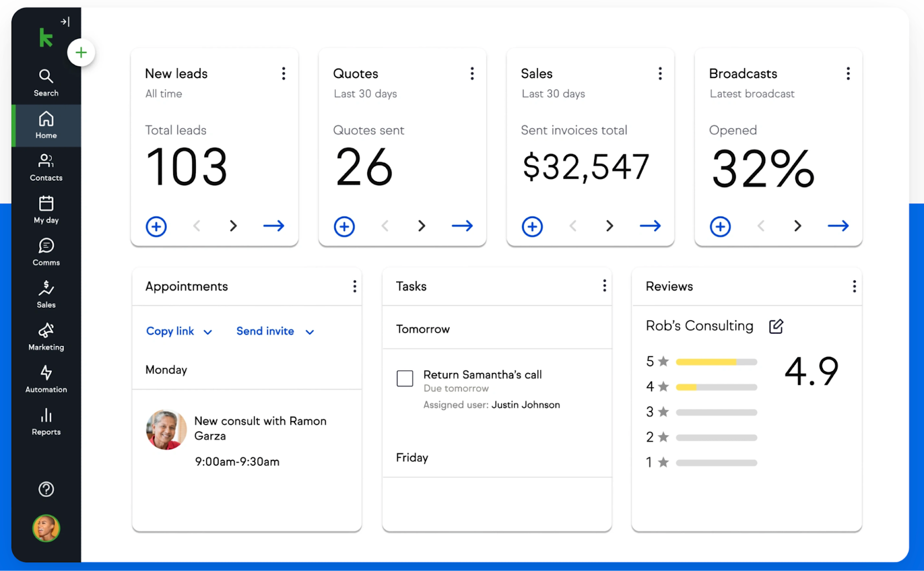Open the Automation section in sidebar
Image resolution: width=924 pixels, height=571 pixels.
coord(46,379)
